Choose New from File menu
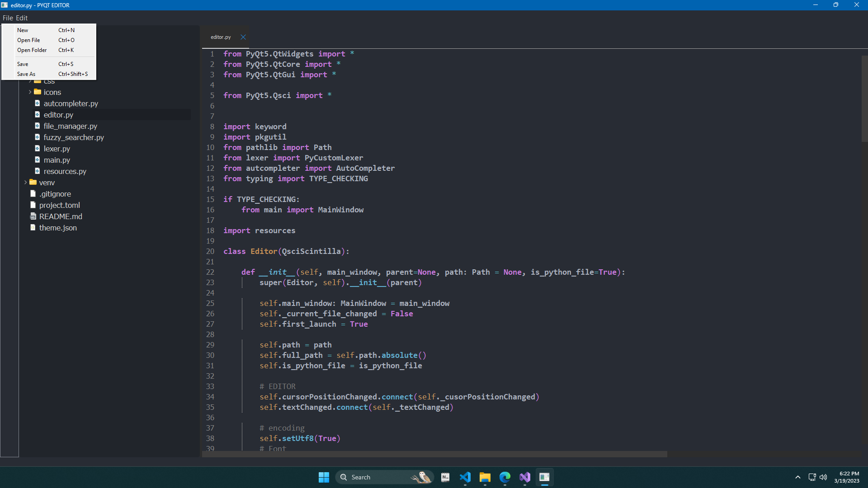The height and width of the screenshot is (488, 868). [x=49, y=30]
